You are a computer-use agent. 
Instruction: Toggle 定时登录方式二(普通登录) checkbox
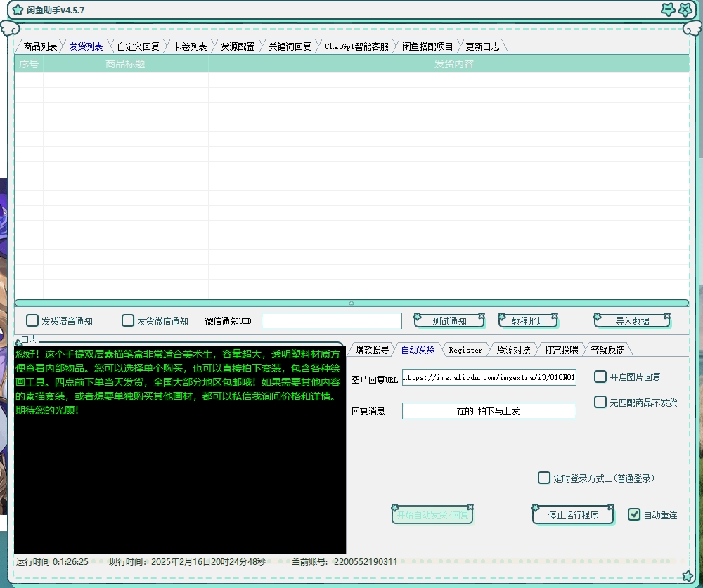(544, 478)
